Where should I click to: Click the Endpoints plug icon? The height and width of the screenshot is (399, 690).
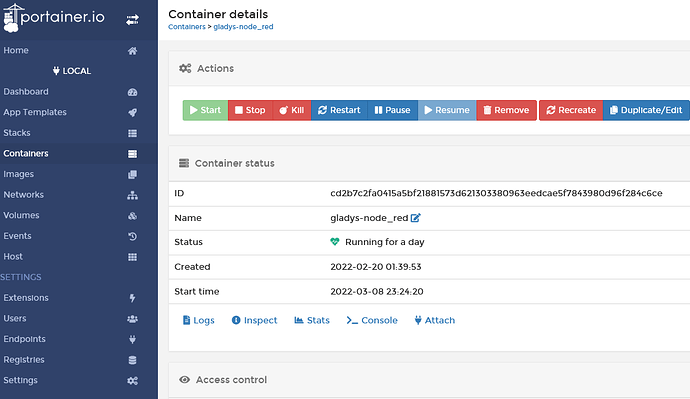[132, 339]
